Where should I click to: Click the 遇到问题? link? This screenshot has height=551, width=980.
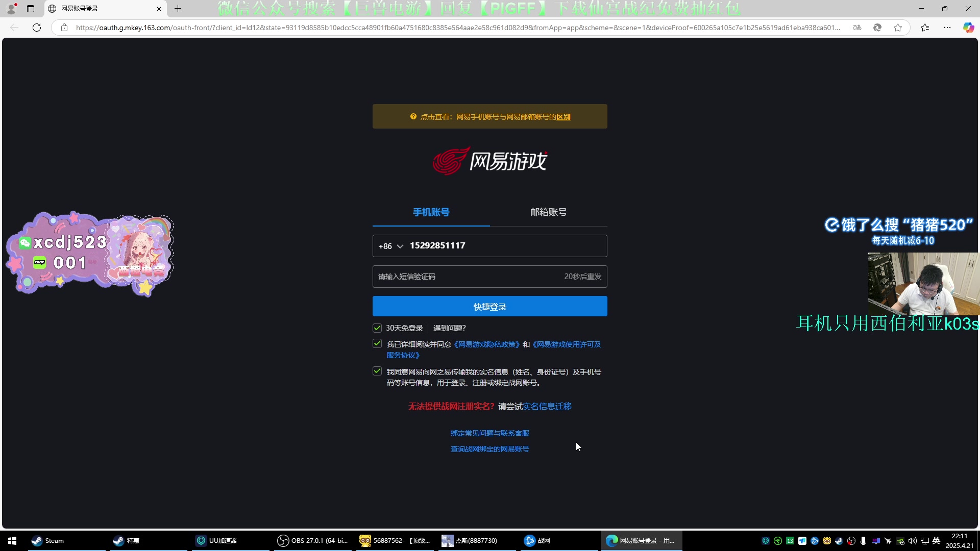[450, 328]
